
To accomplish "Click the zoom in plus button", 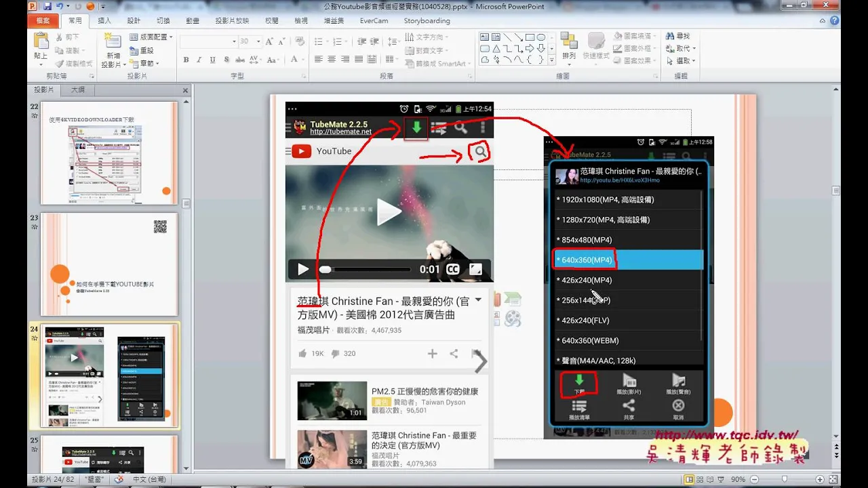I will pos(819,479).
